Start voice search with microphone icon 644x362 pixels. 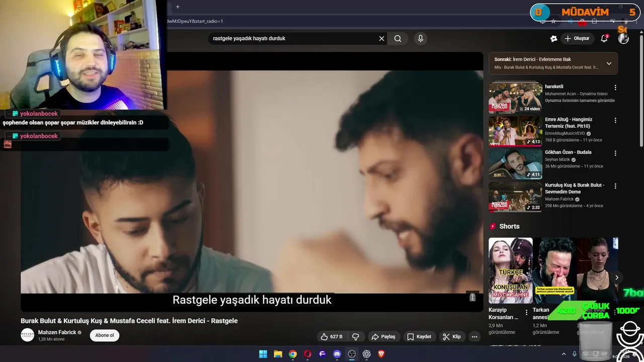[421, 39]
